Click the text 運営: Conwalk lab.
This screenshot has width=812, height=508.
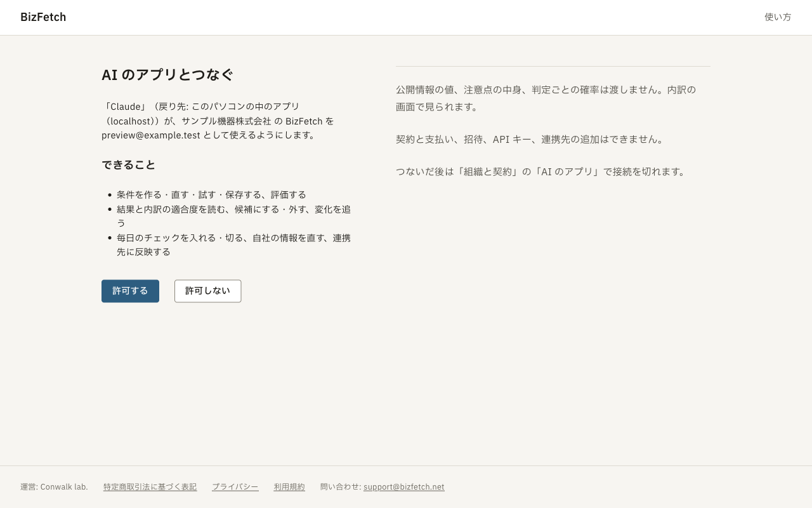[x=54, y=487]
